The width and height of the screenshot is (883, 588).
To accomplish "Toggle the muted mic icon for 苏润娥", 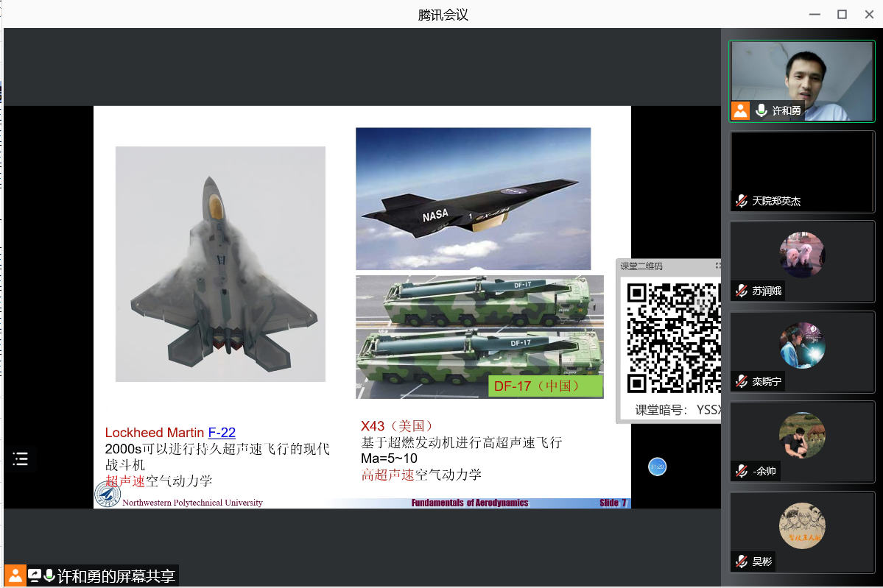I will point(742,291).
